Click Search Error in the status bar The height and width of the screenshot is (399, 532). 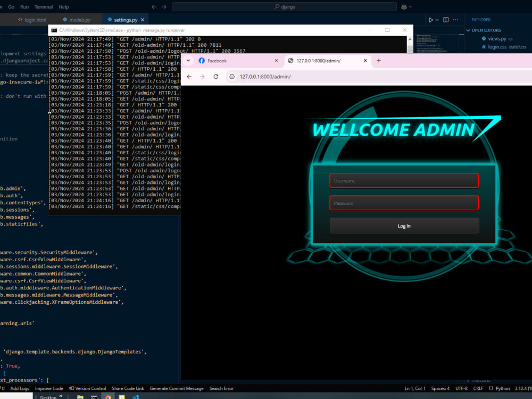[221, 388]
